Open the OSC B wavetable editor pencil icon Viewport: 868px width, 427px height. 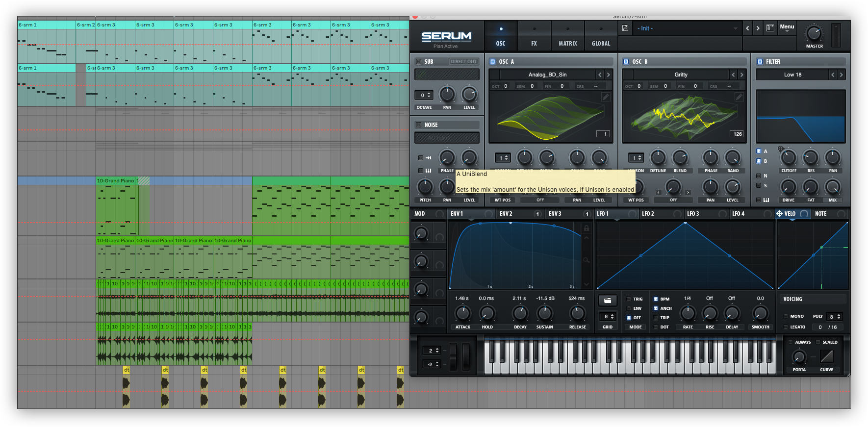[739, 97]
